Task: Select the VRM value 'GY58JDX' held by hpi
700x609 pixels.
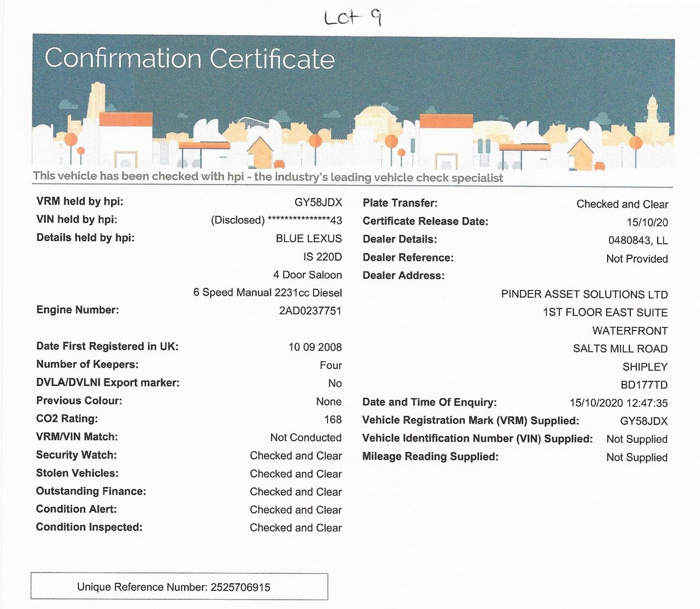Action: tap(318, 202)
